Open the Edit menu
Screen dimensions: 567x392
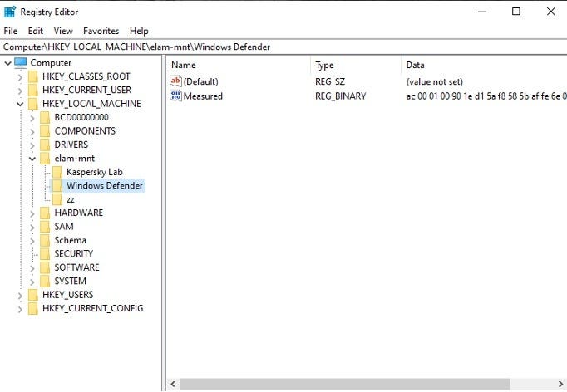[x=36, y=31]
